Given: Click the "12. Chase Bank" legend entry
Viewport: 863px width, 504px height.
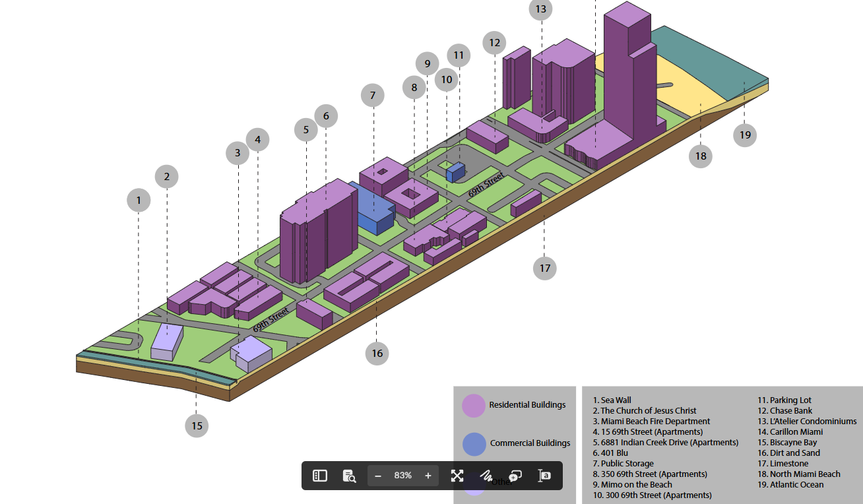Looking at the screenshot, I should click(784, 411).
